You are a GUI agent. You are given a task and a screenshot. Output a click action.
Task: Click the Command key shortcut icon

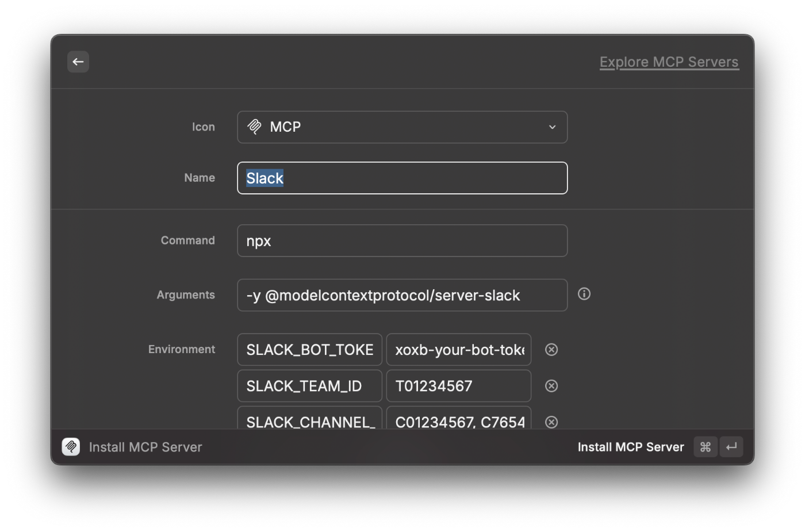tap(706, 447)
